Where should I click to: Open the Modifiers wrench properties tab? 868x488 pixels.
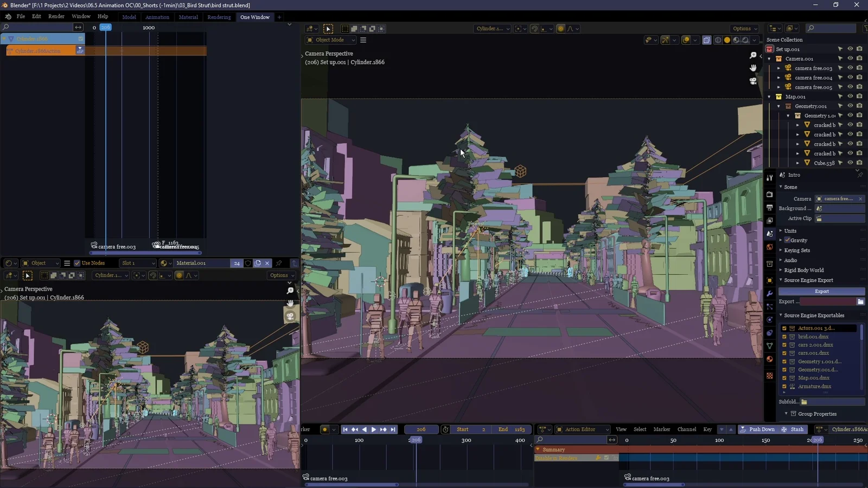[769, 293]
